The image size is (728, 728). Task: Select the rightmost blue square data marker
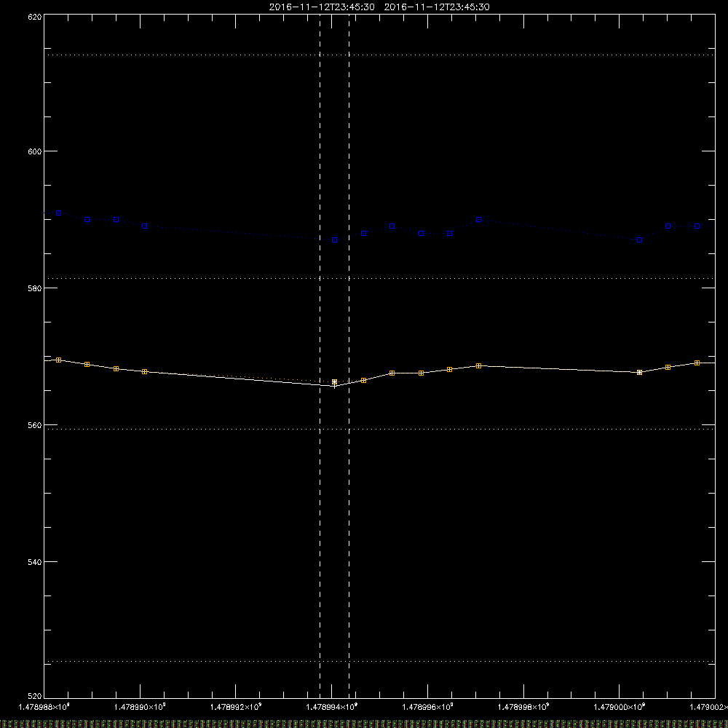697,226
